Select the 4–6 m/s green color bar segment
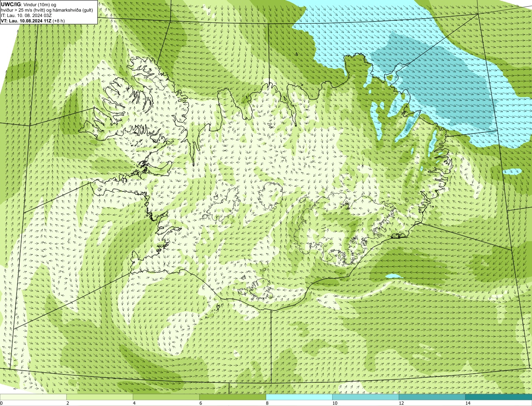This screenshot has width=532, height=406. 166,397
